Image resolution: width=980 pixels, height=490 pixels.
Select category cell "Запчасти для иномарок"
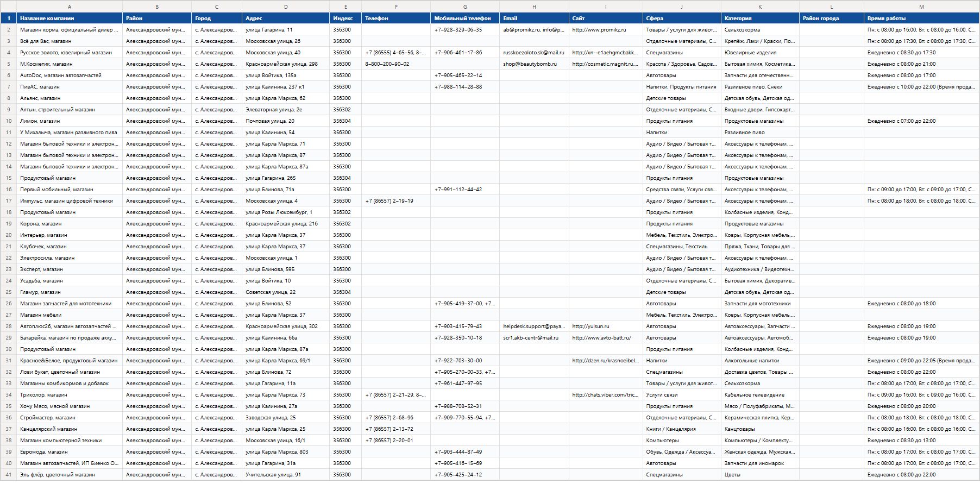pyautogui.click(x=760, y=463)
